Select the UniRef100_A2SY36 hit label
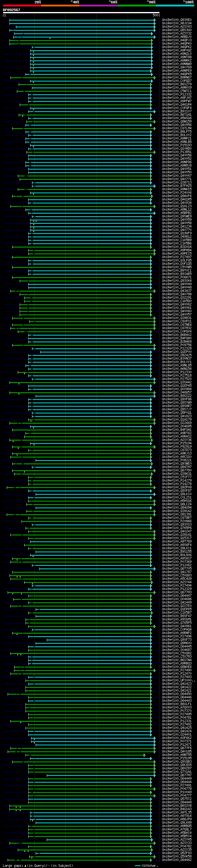This screenshot has height=868, width=197. coord(177,440)
